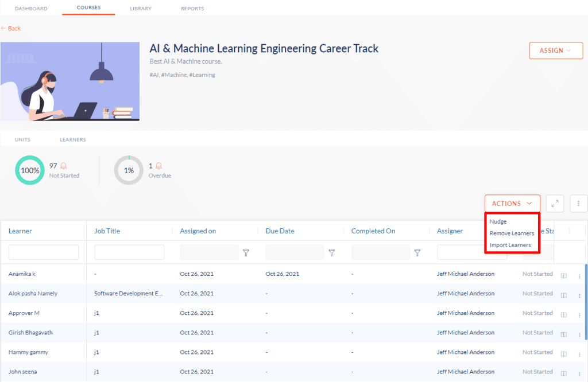
Task: Sort by the Due Date column header
Action: (x=280, y=231)
